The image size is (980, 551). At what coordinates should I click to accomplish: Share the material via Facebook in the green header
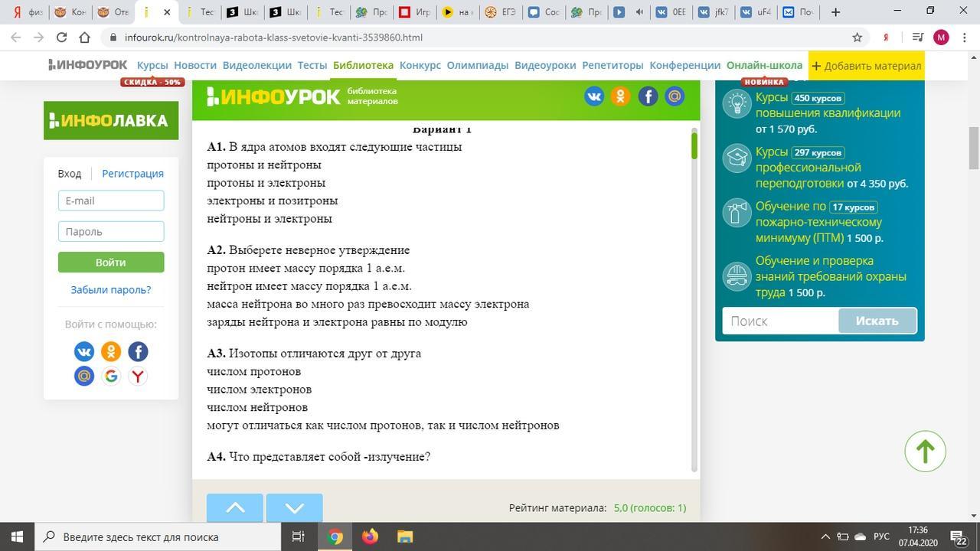[x=648, y=96]
